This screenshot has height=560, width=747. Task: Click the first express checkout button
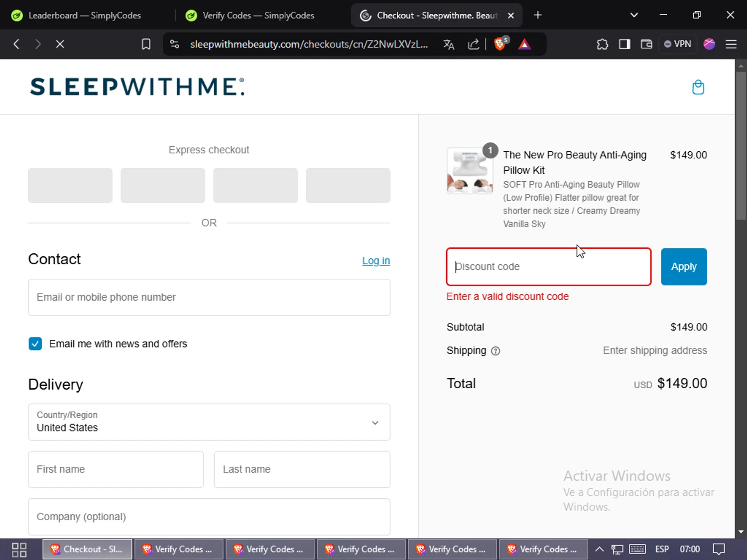pos(70,185)
